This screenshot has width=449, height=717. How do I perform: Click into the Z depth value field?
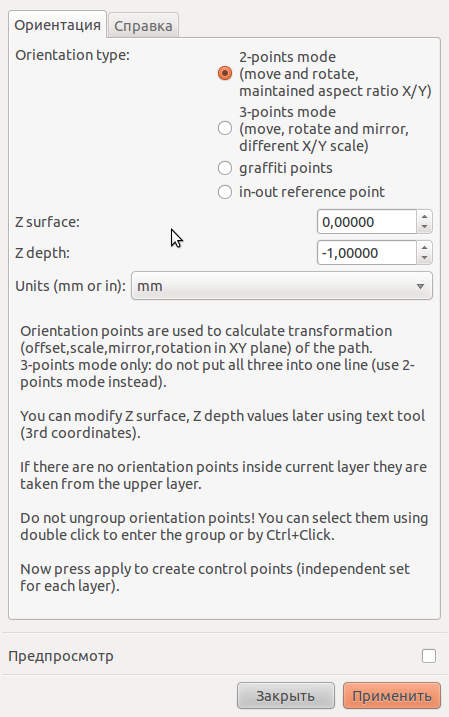pyautogui.click(x=367, y=253)
